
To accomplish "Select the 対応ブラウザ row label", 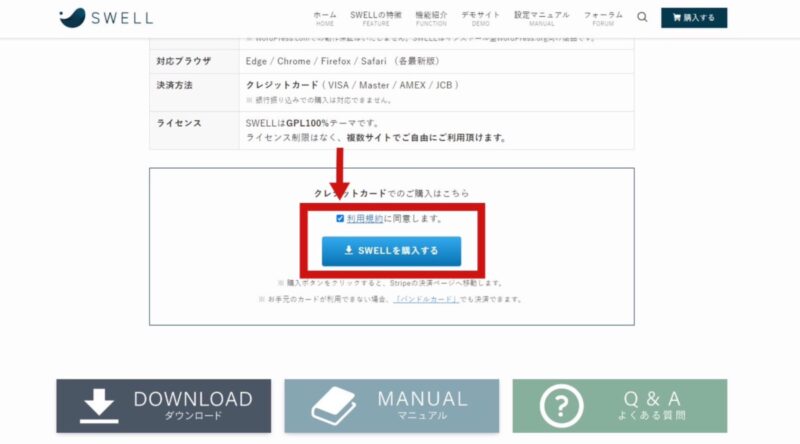I will tap(184, 61).
